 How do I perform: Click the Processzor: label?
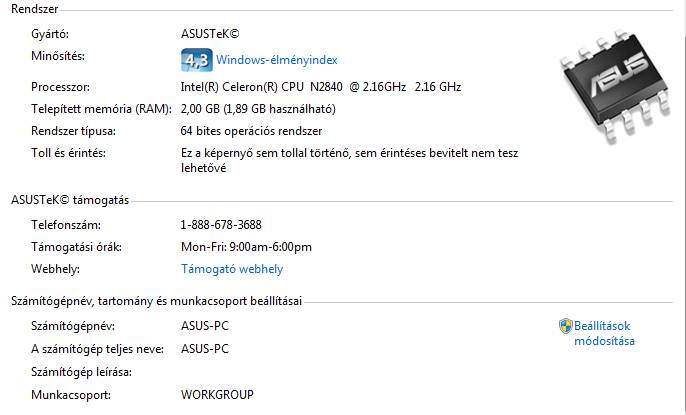pyautogui.click(x=60, y=87)
